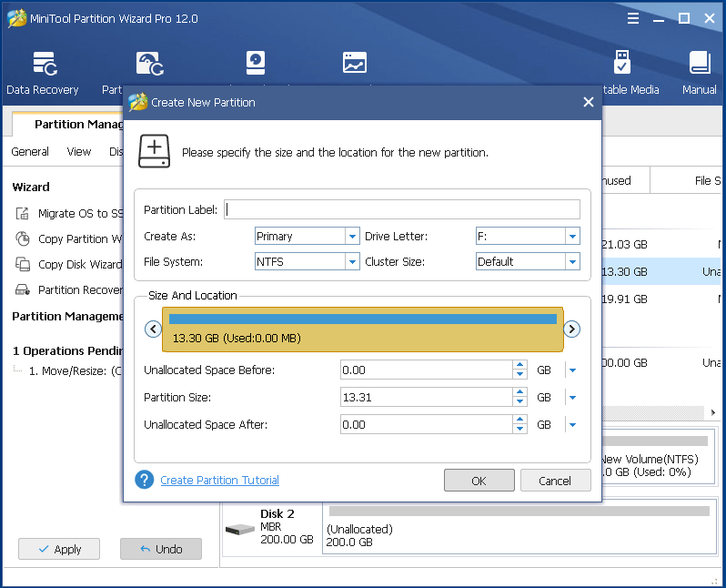Click the Space Analyzer toolbar icon
The width and height of the screenshot is (726, 588).
click(x=354, y=63)
